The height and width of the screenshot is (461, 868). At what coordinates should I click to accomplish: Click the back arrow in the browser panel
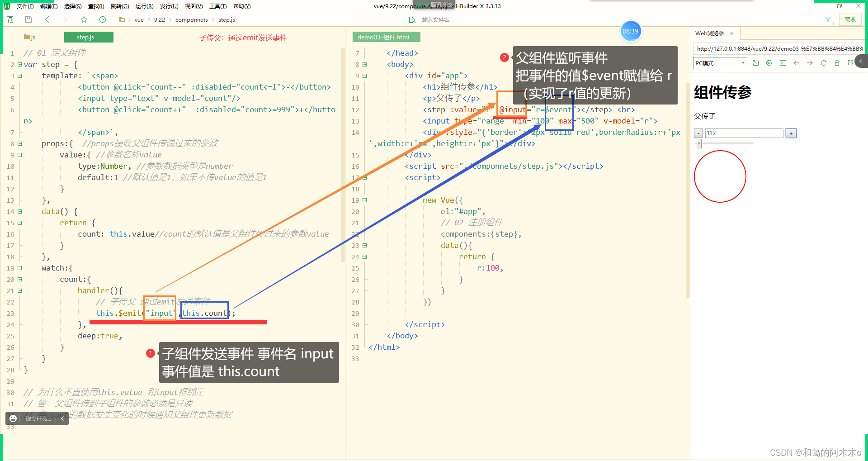coord(796,63)
